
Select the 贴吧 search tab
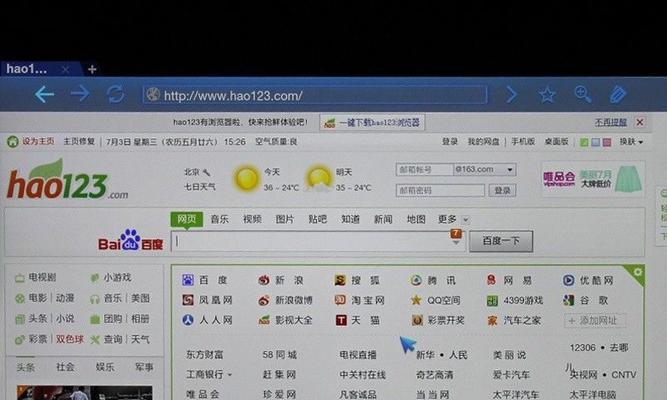click(x=318, y=219)
